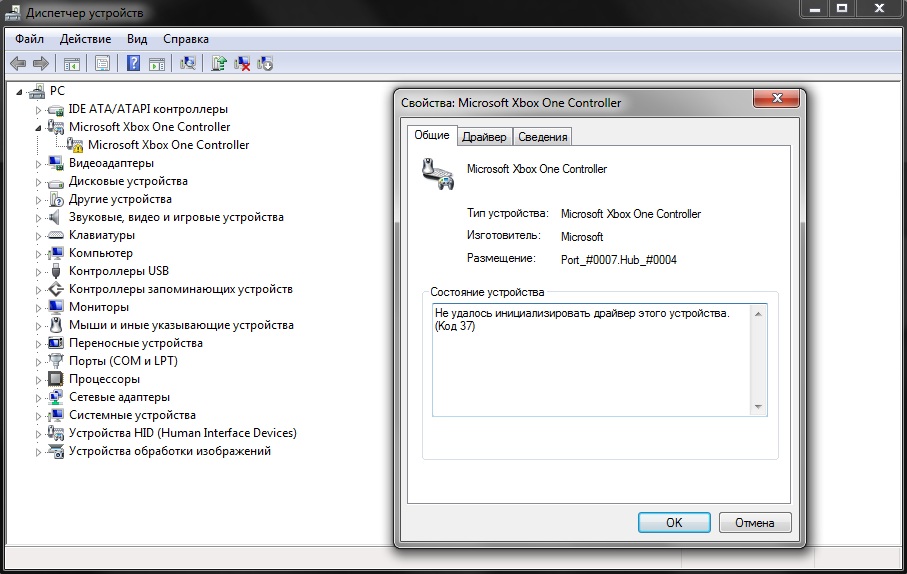Image resolution: width=907 pixels, height=574 pixels.
Task: Minimize the Диспетчер устройств window
Action: 815,8
